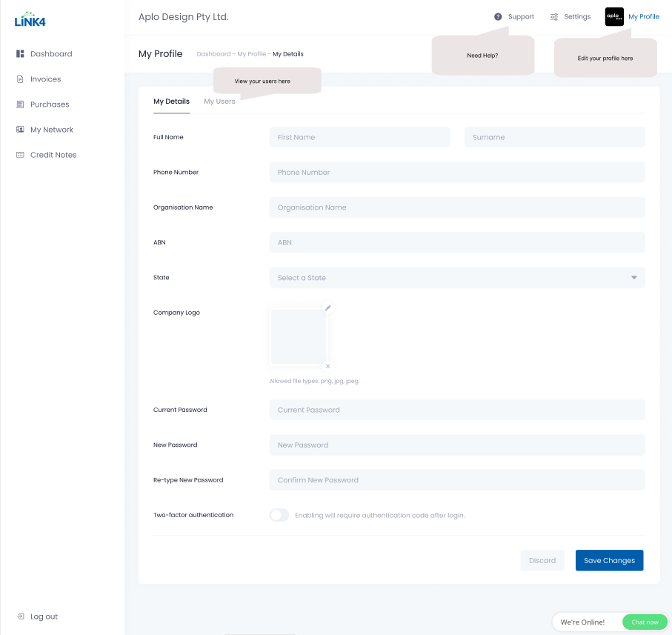Open Settings via sliders icon

click(554, 17)
